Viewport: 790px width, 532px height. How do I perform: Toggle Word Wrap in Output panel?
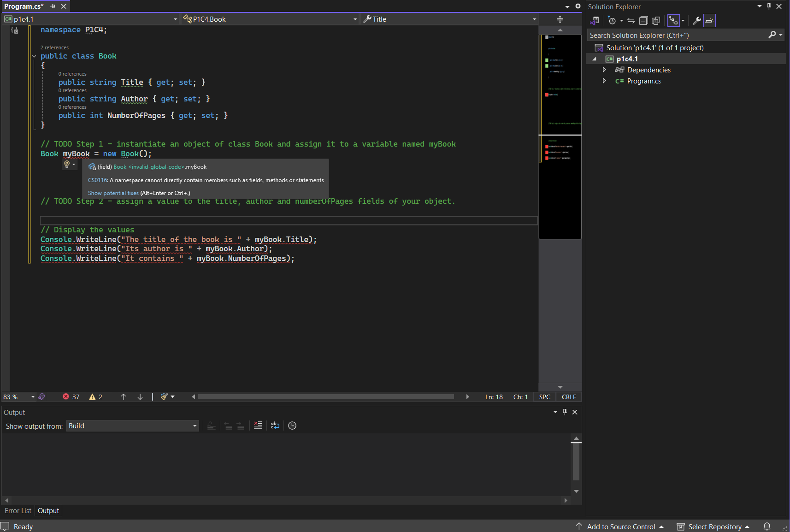coord(275,426)
